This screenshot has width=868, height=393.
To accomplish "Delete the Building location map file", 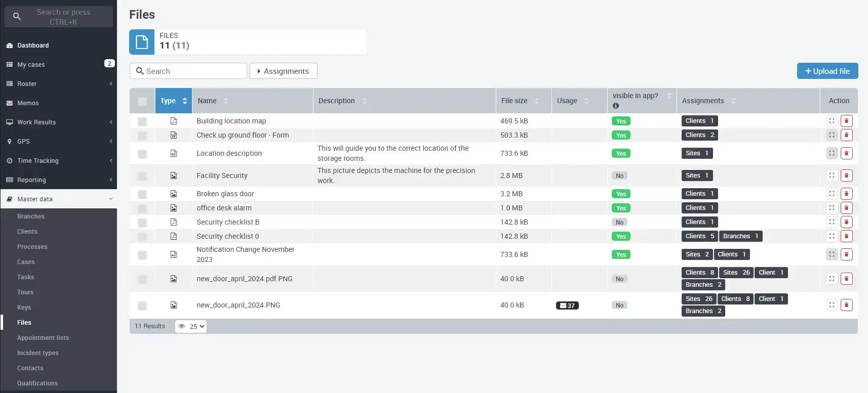I will point(846,121).
